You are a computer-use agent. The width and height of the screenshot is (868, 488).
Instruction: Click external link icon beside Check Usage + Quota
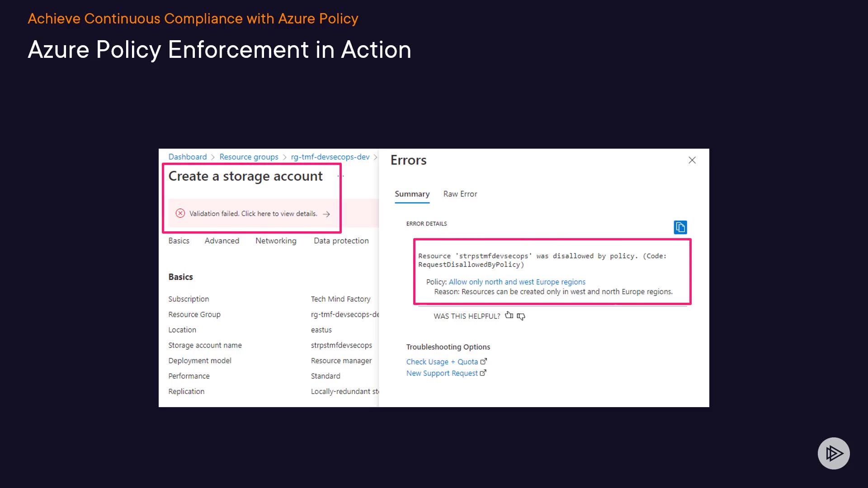484,361
